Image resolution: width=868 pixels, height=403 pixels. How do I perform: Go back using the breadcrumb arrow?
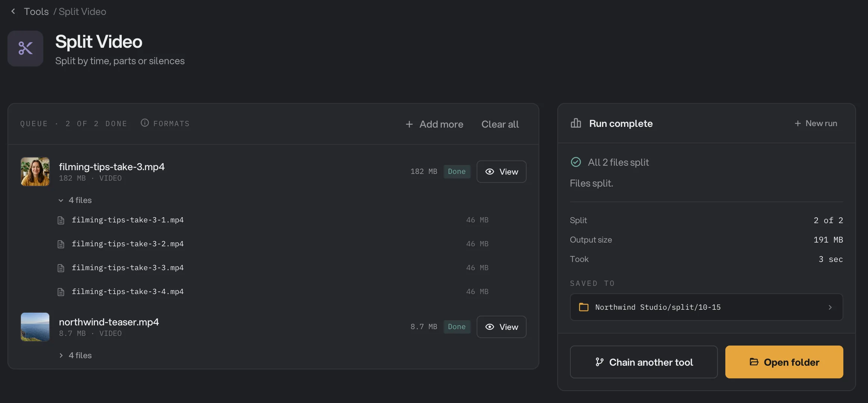tap(13, 12)
